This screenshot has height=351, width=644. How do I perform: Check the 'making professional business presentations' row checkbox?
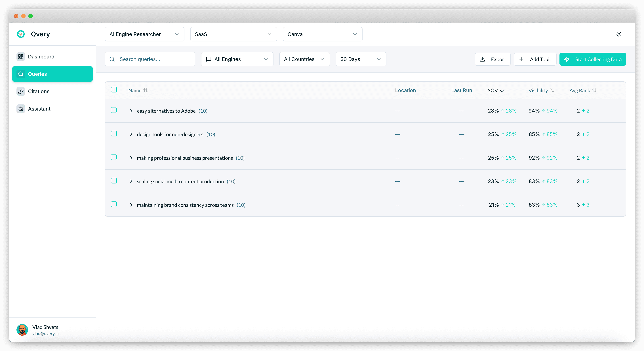coord(114,157)
